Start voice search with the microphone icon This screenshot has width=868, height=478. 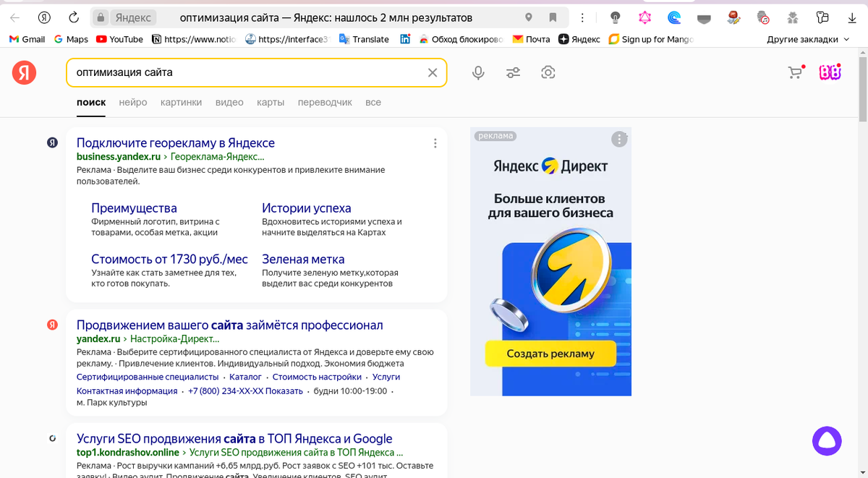[x=478, y=72]
